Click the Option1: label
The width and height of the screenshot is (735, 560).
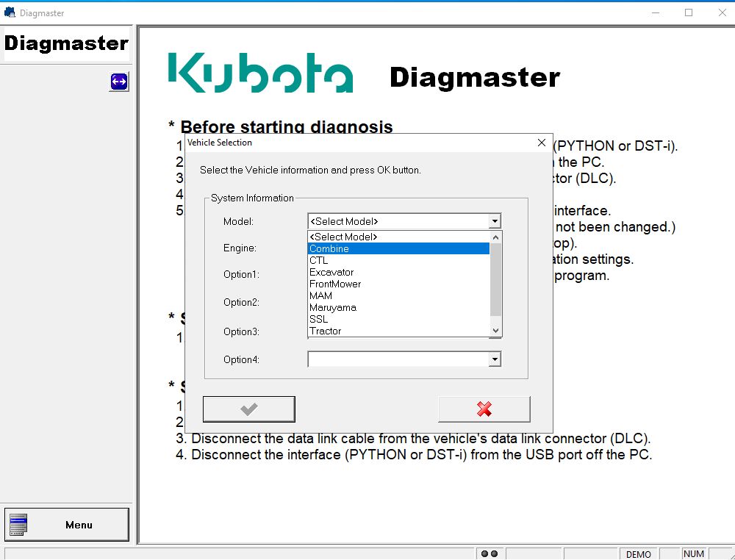(241, 275)
